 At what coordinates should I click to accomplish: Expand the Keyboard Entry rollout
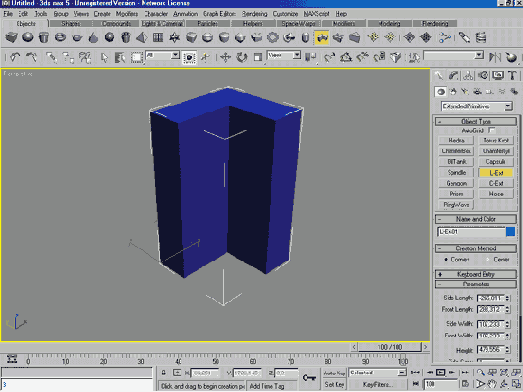(x=476, y=274)
